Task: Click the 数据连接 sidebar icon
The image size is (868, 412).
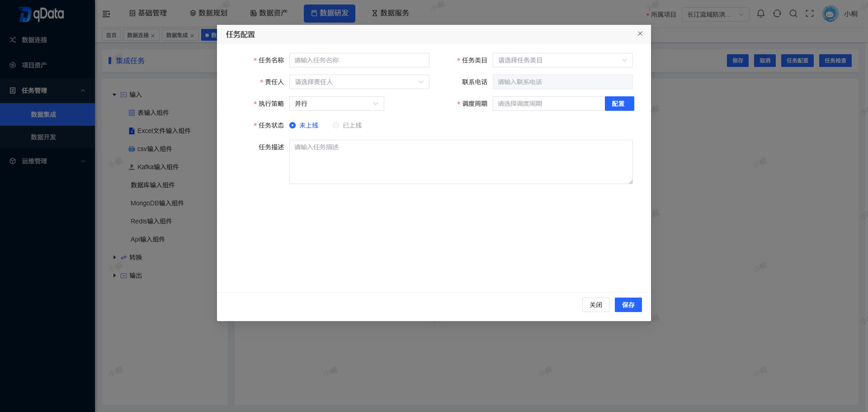Action: click(x=13, y=40)
